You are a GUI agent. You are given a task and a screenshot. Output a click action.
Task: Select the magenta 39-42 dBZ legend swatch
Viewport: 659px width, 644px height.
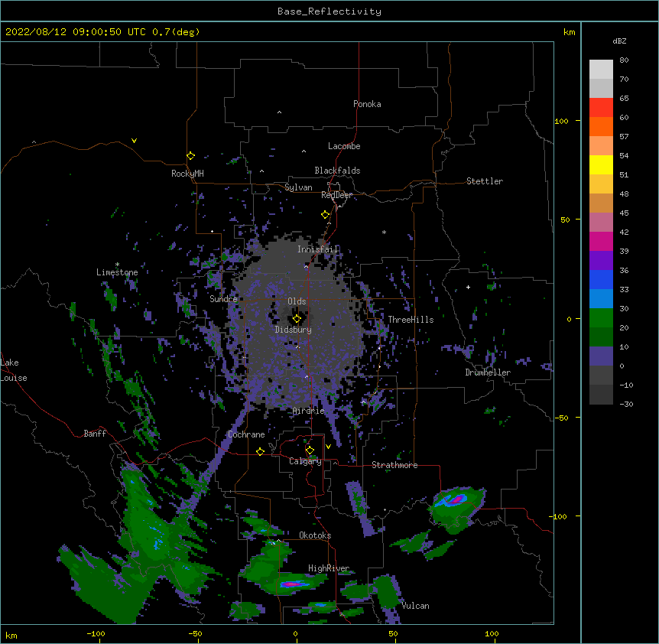[x=601, y=241]
